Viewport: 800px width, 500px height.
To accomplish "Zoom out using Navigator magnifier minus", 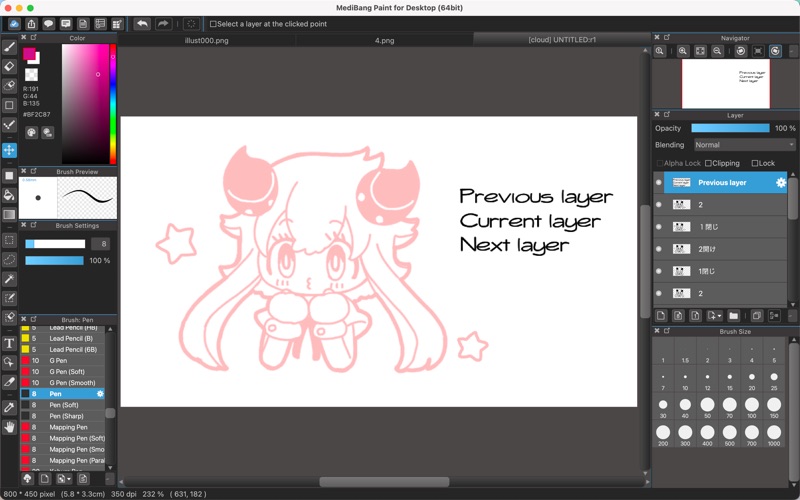I will (x=717, y=51).
